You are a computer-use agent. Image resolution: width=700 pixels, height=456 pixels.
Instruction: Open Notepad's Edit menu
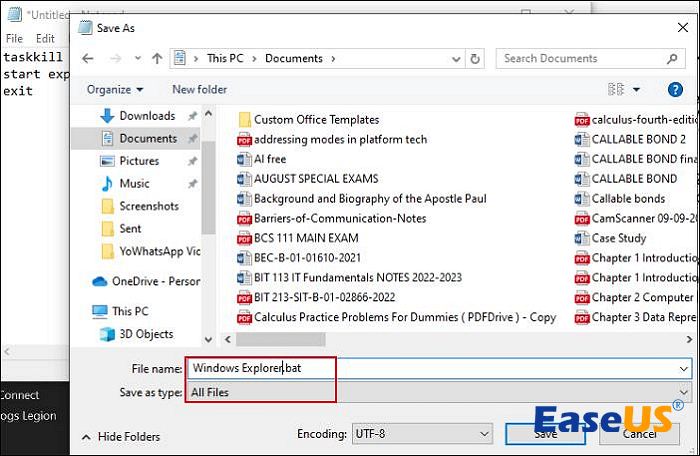45,38
